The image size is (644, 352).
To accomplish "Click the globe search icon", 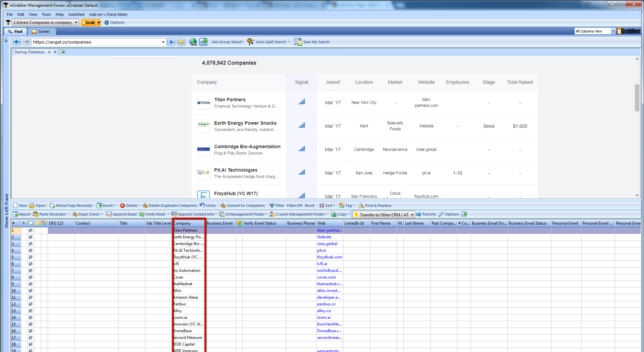I will click(193, 42).
